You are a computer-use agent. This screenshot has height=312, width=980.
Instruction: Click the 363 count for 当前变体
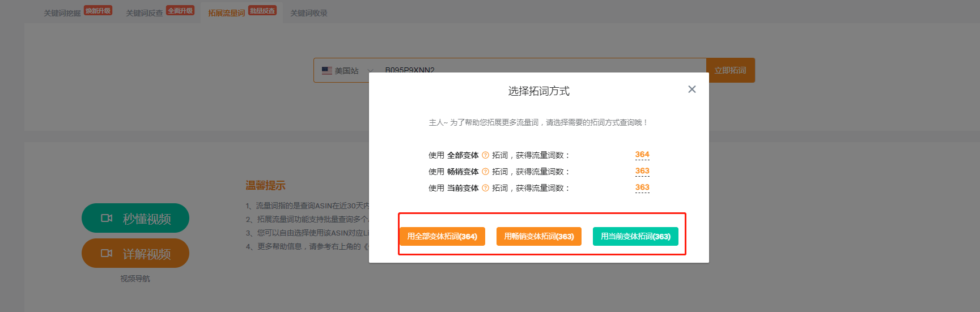[x=642, y=187]
